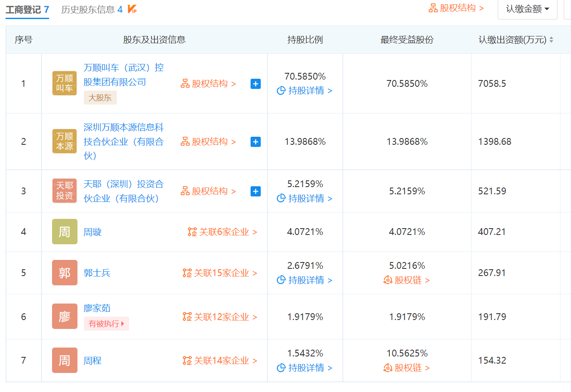This screenshot has width=571, height=392.
Task: Switch to the 历史股东信息 tab
Action: click(x=91, y=9)
